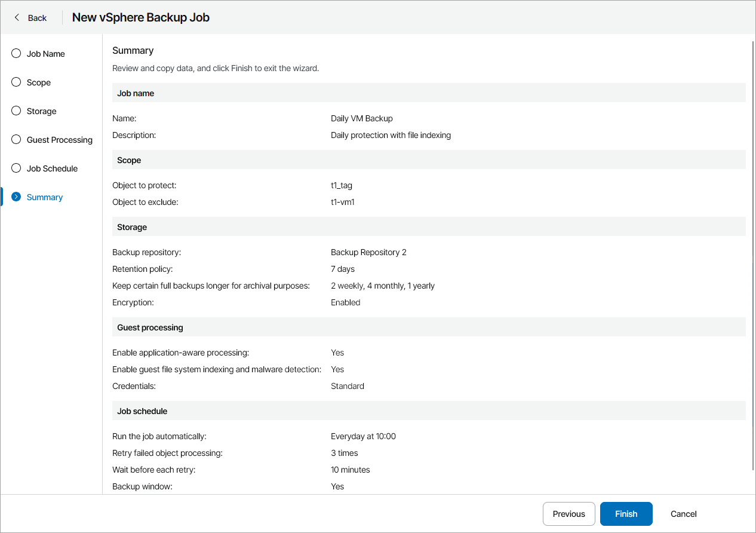Click the Storage step circle icon
Viewport: 756px width, 533px height.
click(x=16, y=111)
